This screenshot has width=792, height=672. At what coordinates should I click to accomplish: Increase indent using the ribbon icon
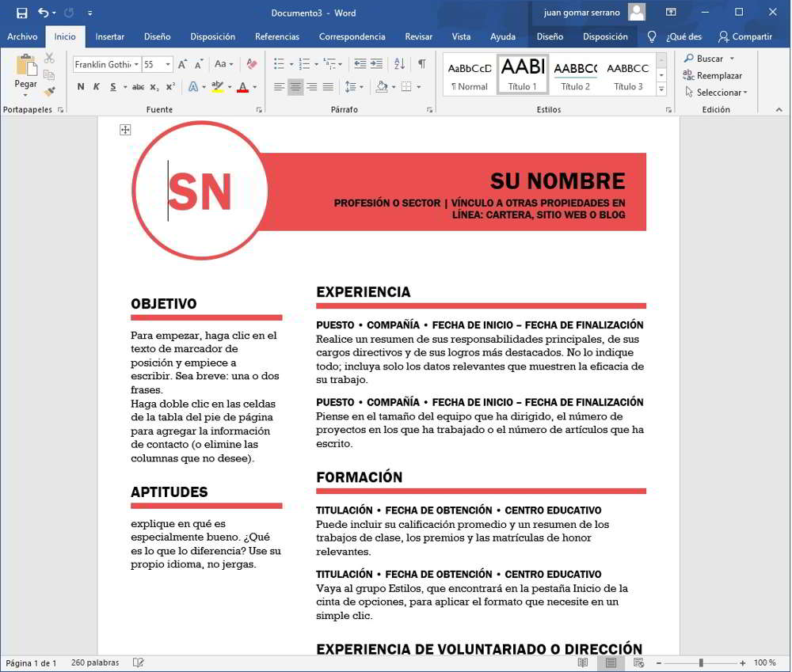tap(375, 64)
